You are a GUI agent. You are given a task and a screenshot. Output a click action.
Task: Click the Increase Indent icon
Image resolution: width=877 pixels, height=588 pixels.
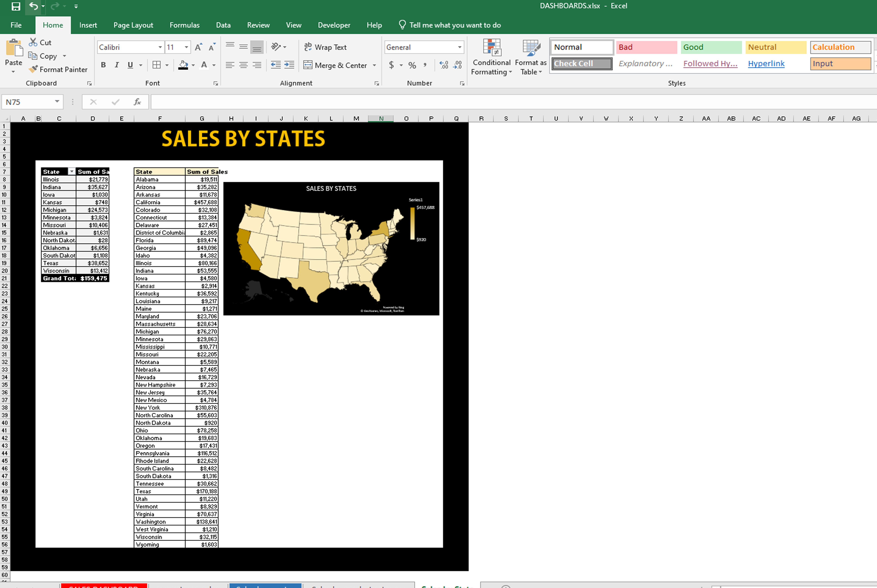pyautogui.click(x=289, y=65)
